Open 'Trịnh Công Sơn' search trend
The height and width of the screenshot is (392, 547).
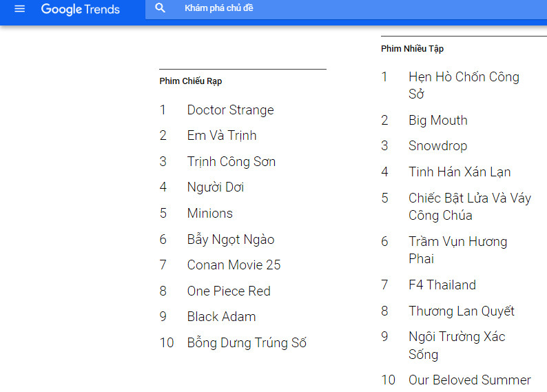231,162
